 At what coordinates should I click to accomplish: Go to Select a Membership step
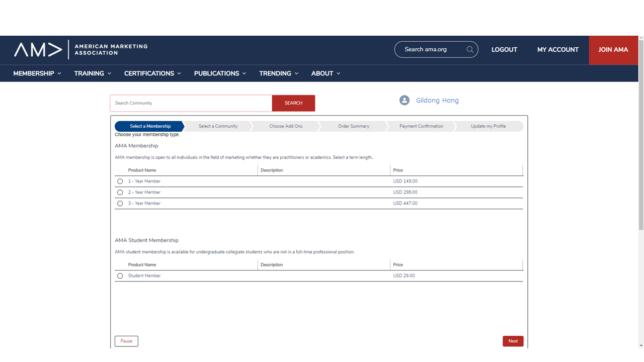pos(150,126)
